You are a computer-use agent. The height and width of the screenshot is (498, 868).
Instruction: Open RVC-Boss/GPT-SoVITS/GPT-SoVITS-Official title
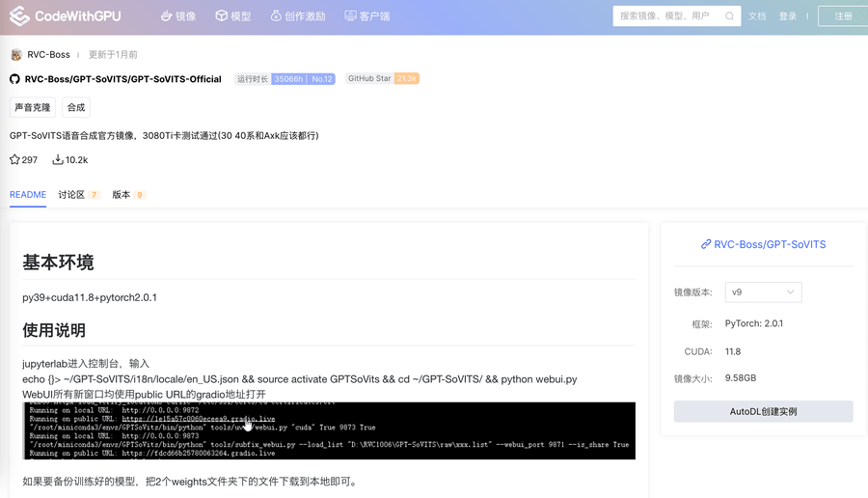click(122, 79)
